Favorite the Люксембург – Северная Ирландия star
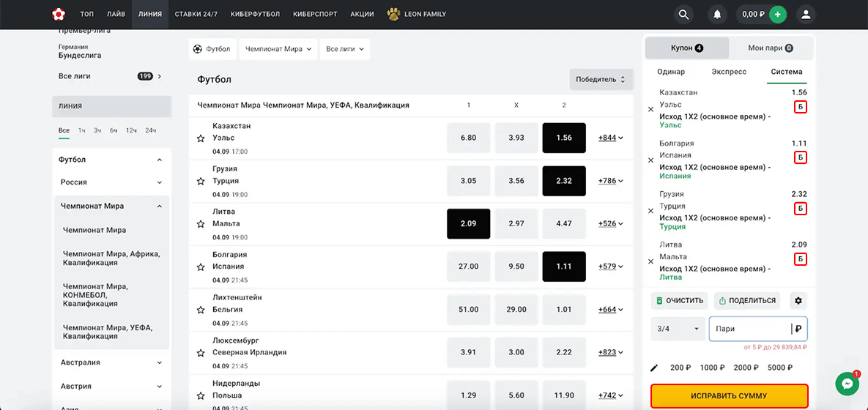Screen dimensions: 868x410 pos(201,352)
